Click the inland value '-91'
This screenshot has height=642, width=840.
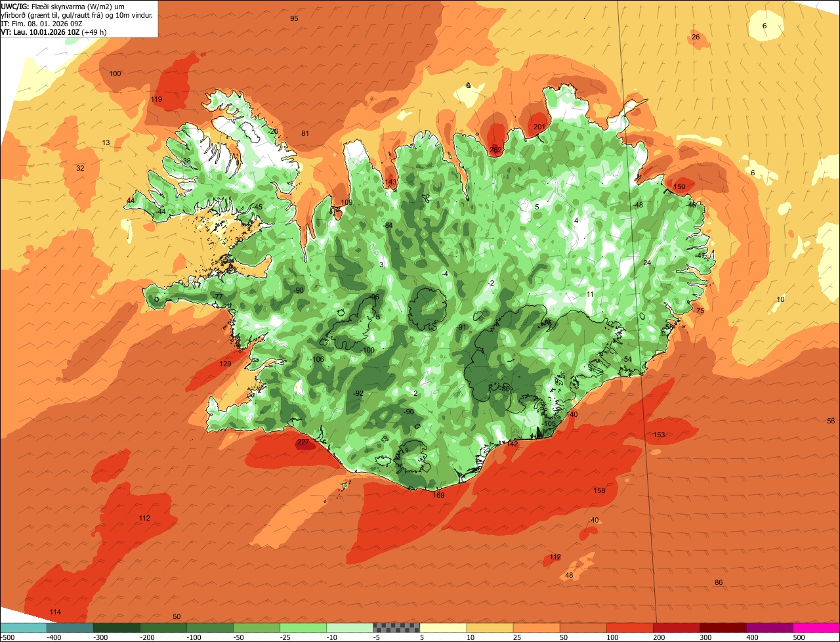click(461, 327)
